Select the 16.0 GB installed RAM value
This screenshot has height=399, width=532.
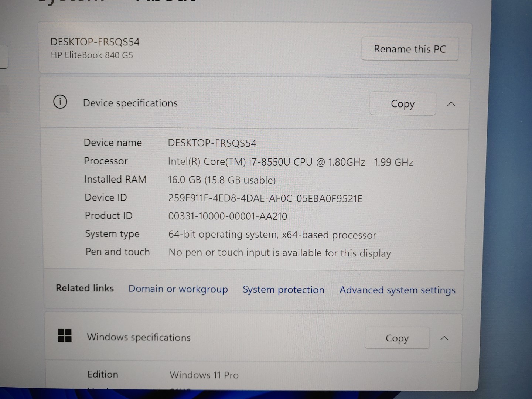pos(222,180)
